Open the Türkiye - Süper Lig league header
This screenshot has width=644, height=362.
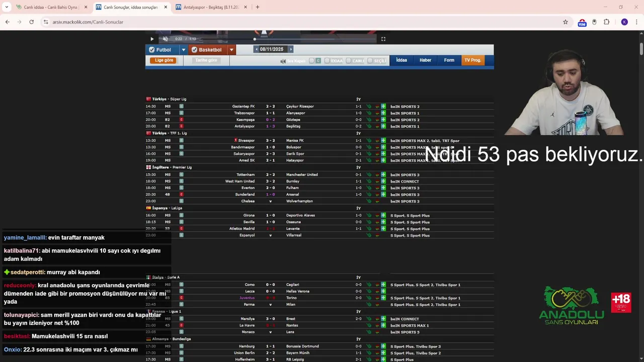pos(169,99)
